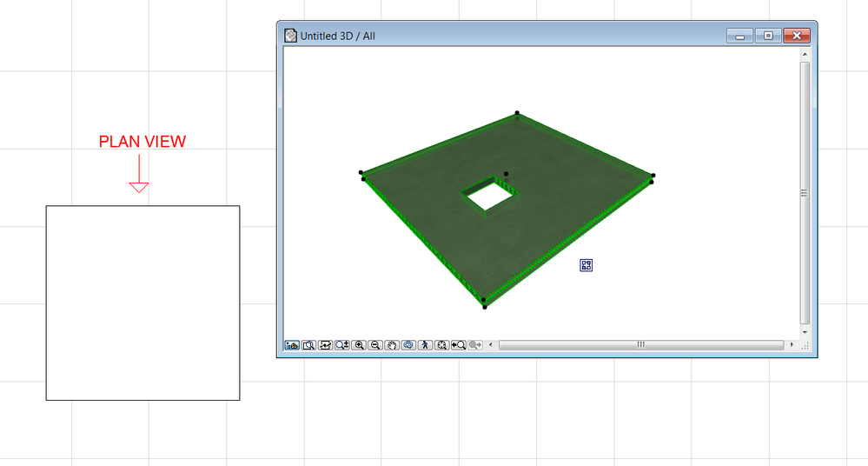This screenshot has width=868, height=466.
Task: Select the zoom-to-area magnifier icon
Action: [x=309, y=345]
